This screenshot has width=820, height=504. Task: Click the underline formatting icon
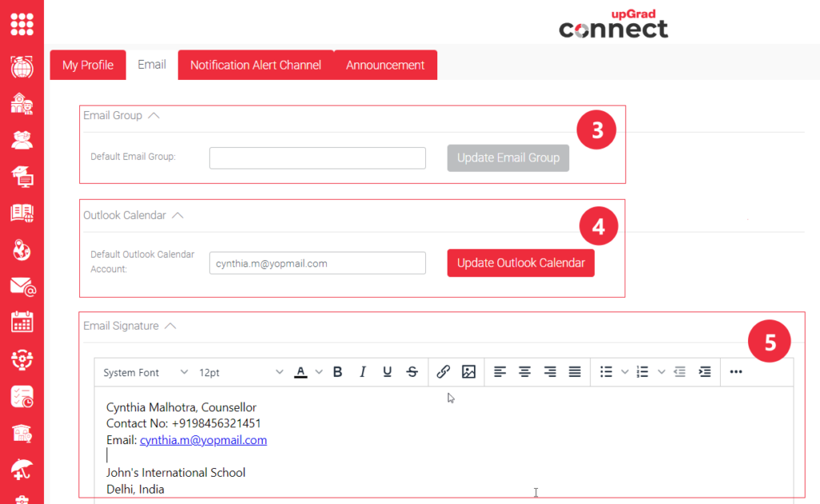tap(388, 372)
